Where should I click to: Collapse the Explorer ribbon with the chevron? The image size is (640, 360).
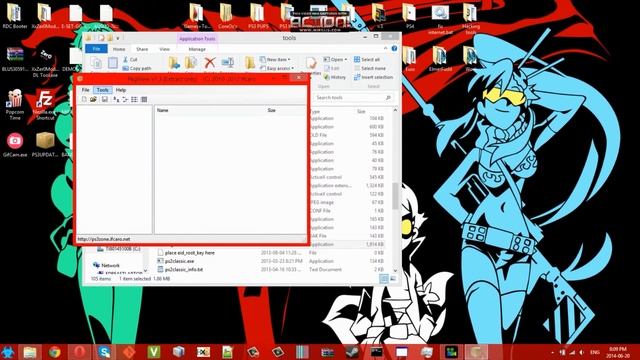point(385,49)
